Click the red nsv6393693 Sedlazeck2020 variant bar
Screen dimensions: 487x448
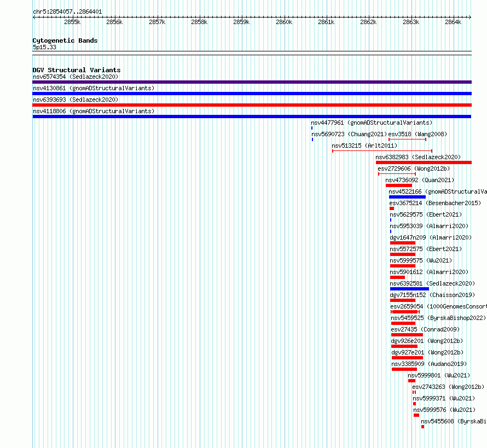click(252, 105)
